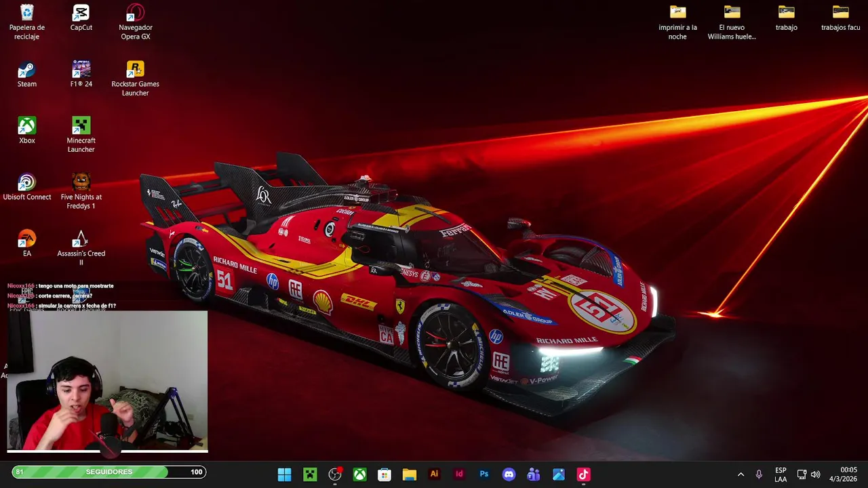Select the 'El nuevo Williams huele...' folder
The image size is (868, 488).
pyautogui.click(x=732, y=22)
